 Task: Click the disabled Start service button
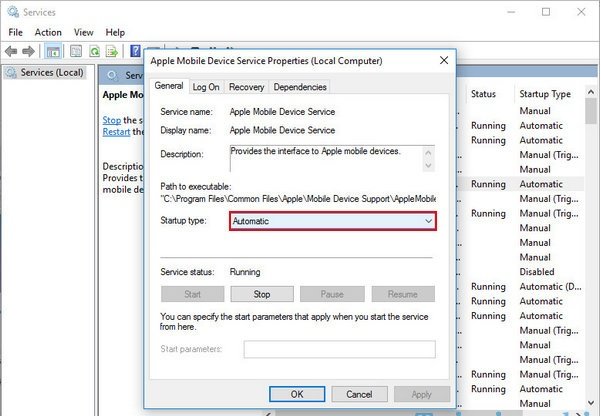pyautogui.click(x=192, y=294)
